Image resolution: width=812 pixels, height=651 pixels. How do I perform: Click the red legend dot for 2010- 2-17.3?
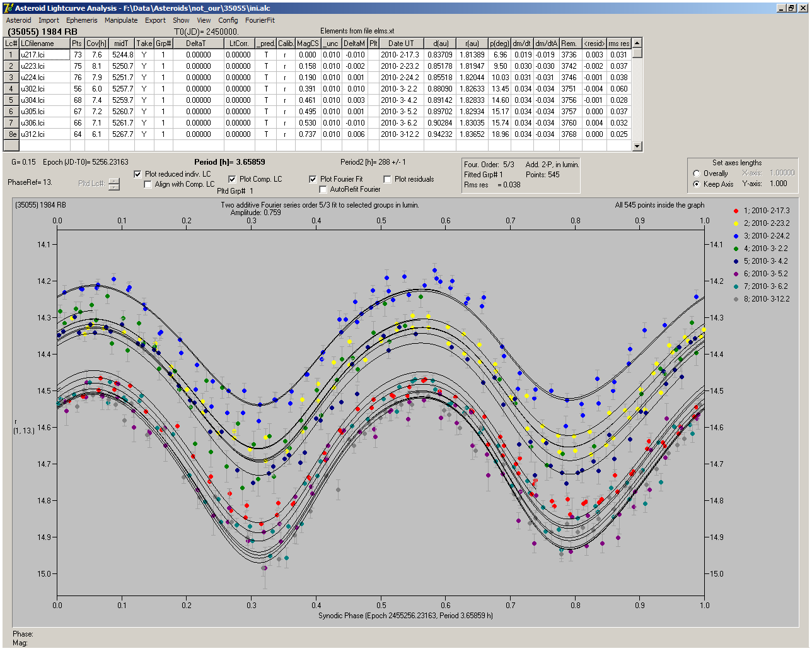tap(736, 211)
